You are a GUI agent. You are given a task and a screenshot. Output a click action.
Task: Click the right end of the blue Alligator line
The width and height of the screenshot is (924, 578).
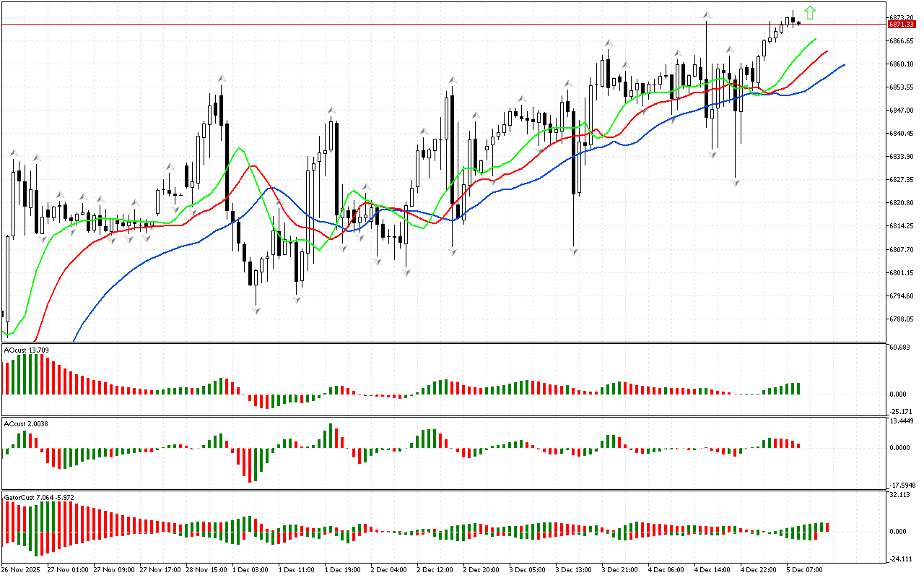click(843, 65)
